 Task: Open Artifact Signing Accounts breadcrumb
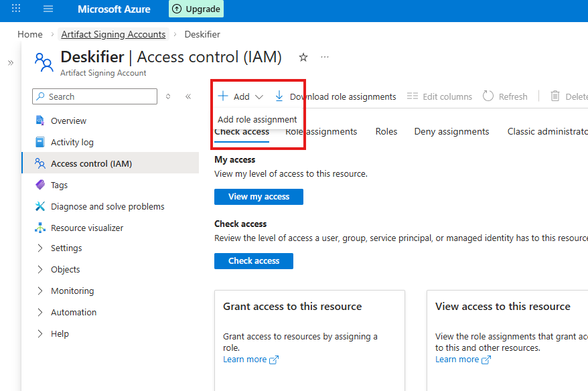pos(113,35)
